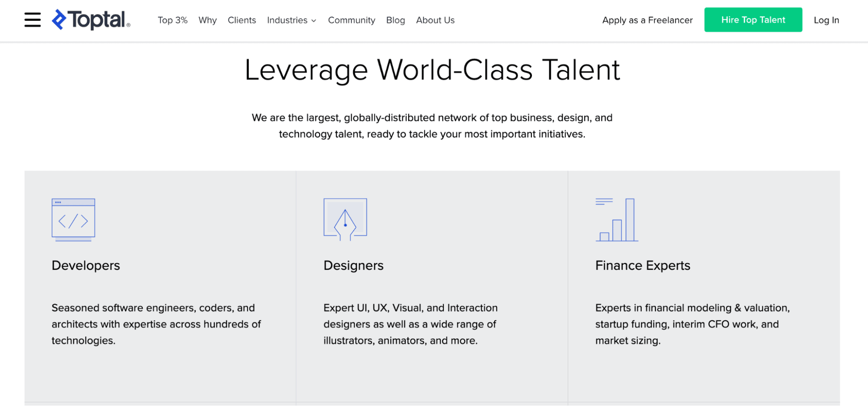Open the Why page from navigation
The height and width of the screenshot is (406, 868).
tap(207, 20)
